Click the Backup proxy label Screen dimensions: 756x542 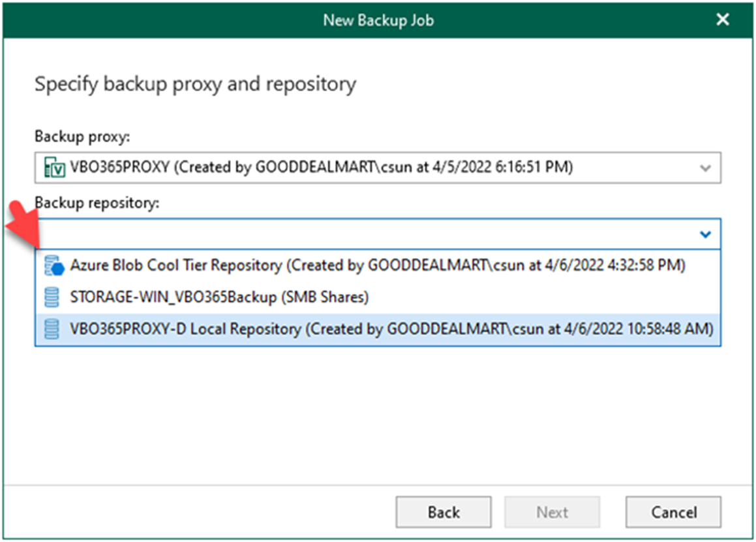(x=82, y=137)
